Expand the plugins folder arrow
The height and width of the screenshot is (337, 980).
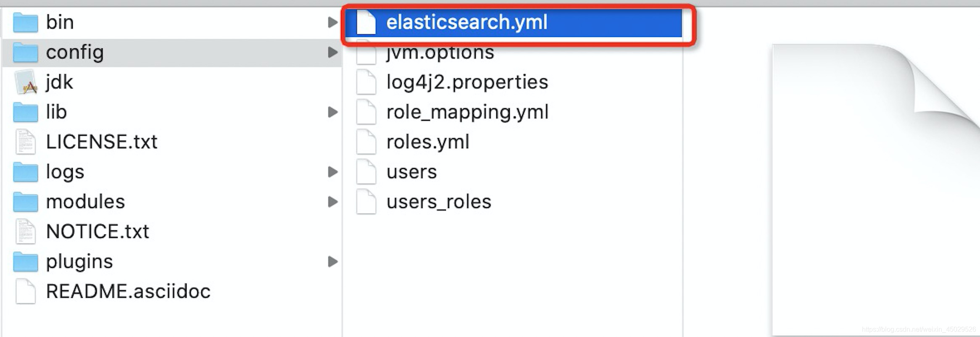333,261
